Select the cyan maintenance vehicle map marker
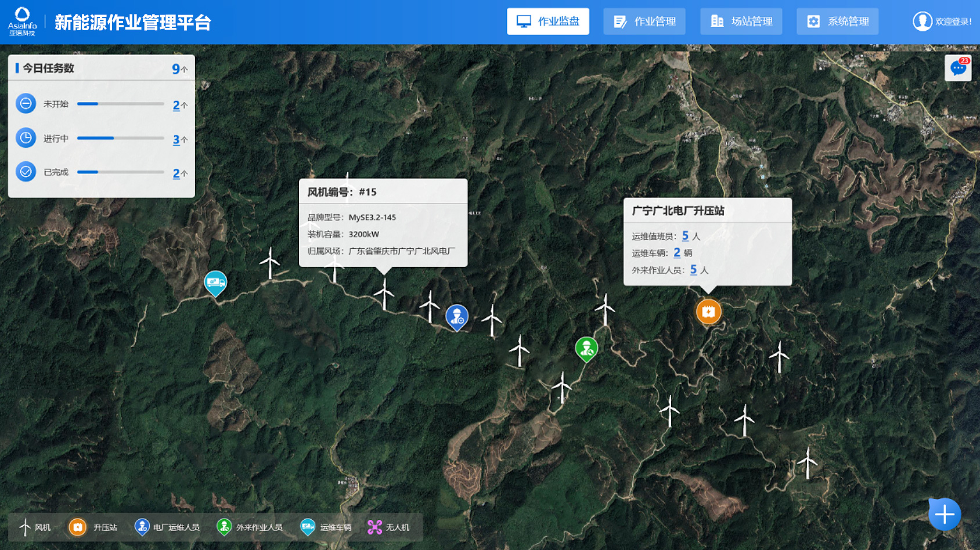980x550 pixels. click(215, 283)
